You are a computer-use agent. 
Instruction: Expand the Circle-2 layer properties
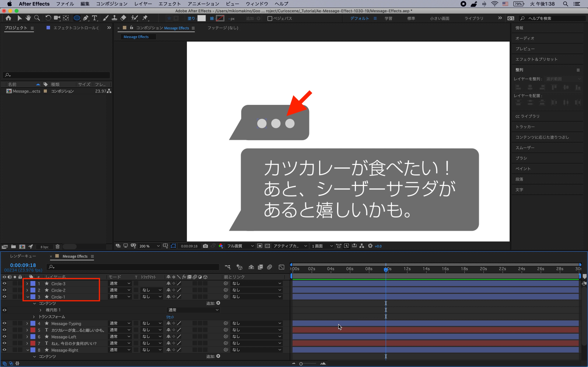pyautogui.click(x=27, y=290)
